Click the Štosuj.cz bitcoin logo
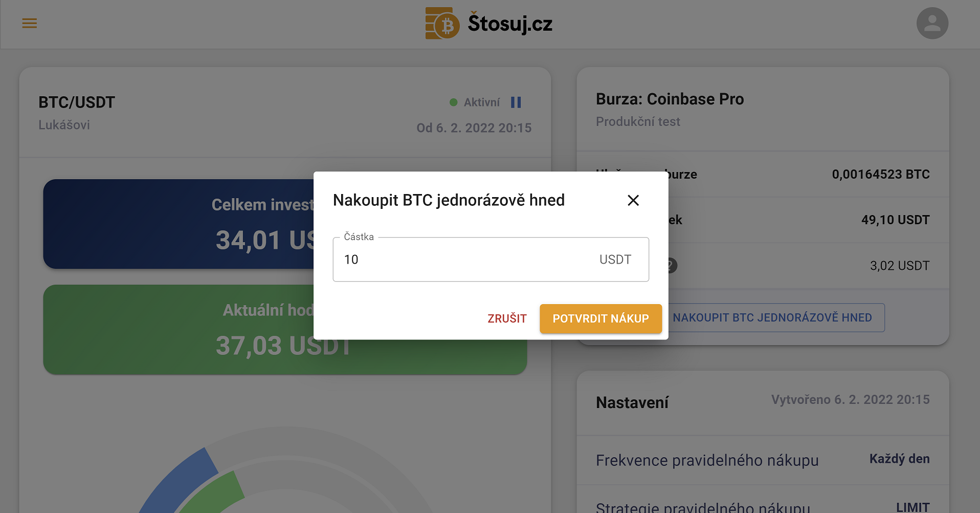 442,24
